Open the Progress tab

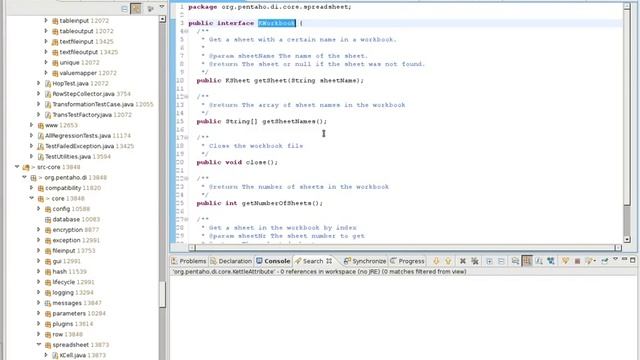tap(407, 261)
